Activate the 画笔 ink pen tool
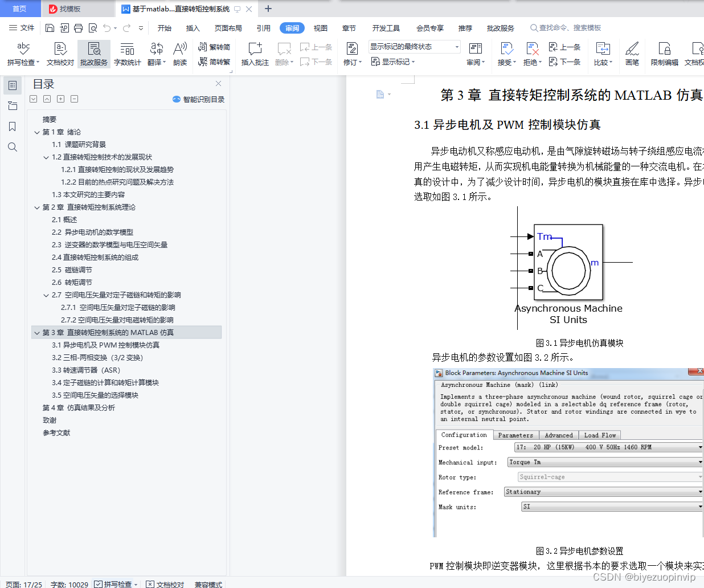The width and height of the screenshot is (704, 588). (632, 54)
